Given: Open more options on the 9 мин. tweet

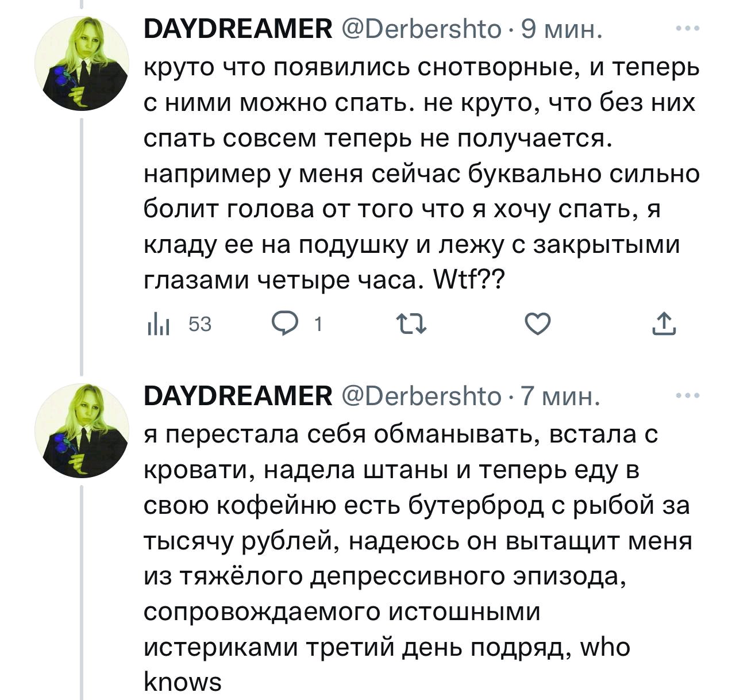Looking at the screenshot, I should pos(687,28).
